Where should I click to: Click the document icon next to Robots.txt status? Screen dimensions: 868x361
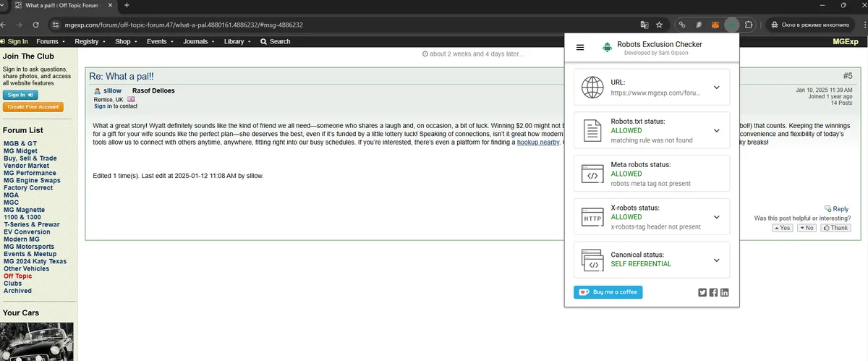(592, 131)
